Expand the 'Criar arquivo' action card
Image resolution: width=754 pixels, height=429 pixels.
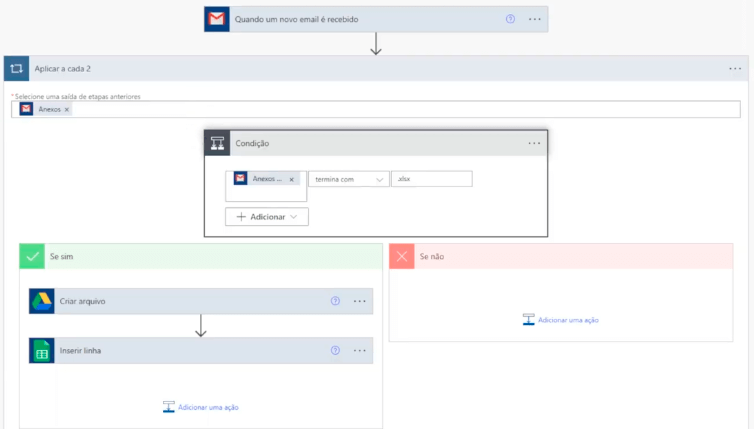(x=201, y=301)
